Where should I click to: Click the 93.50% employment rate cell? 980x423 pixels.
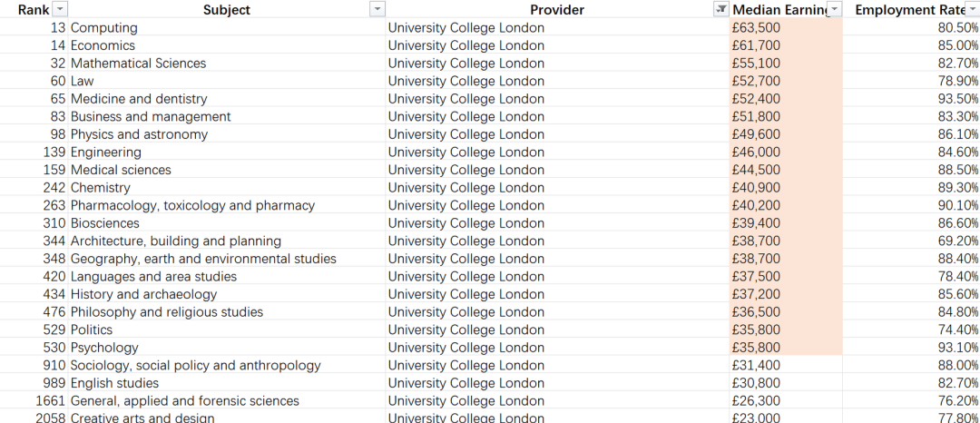pyautogui.click(x=911, y=99)
